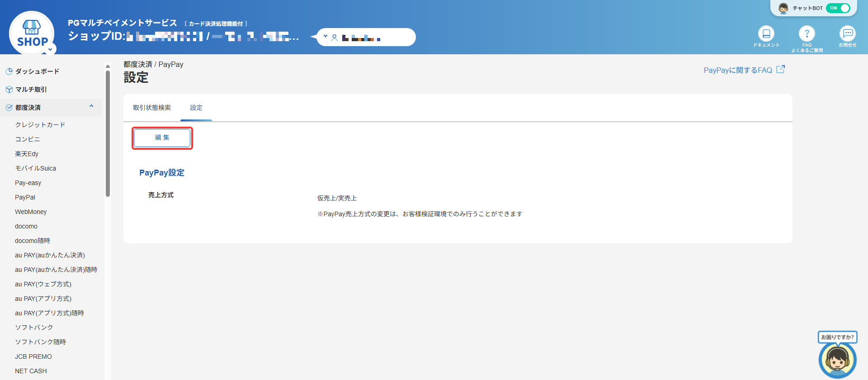Select docomo in the sidebar
Image resolution: width=868 pixels, height=380 pixels.
click(26, 226)
